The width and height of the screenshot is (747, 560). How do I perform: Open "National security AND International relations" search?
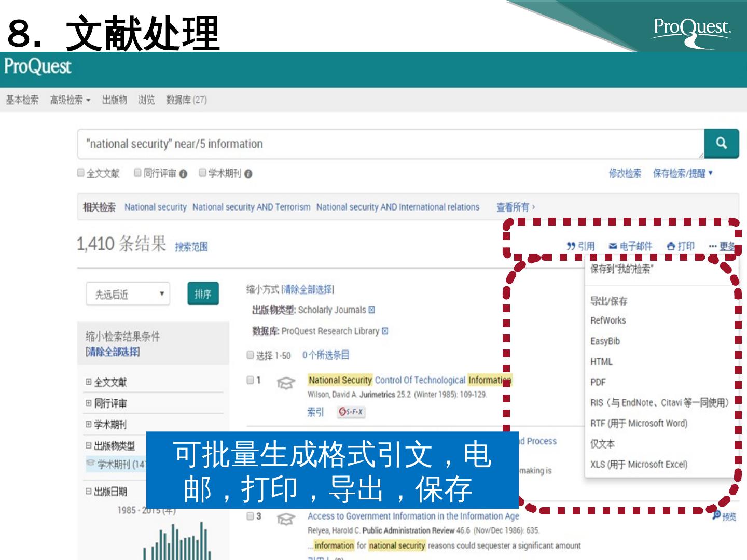point(398,207)
